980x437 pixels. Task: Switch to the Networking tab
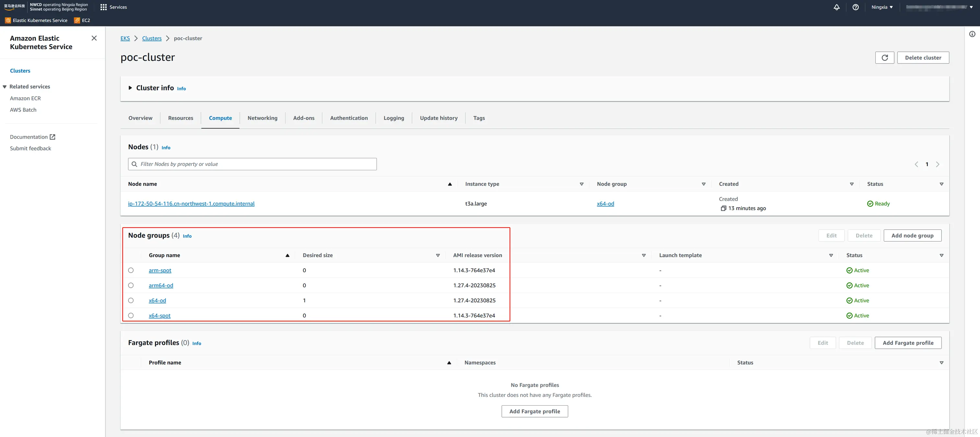click(x=262, y=118)
